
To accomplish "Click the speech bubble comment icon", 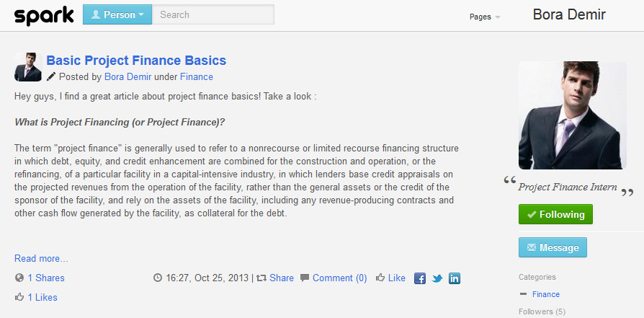I will pos(304,278).
